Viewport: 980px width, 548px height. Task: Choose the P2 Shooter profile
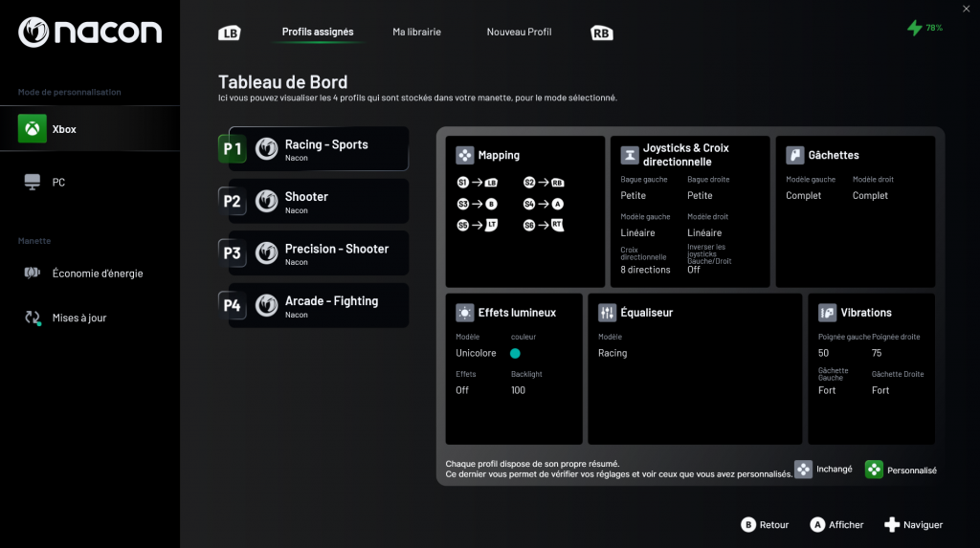[x=318, y=201]
